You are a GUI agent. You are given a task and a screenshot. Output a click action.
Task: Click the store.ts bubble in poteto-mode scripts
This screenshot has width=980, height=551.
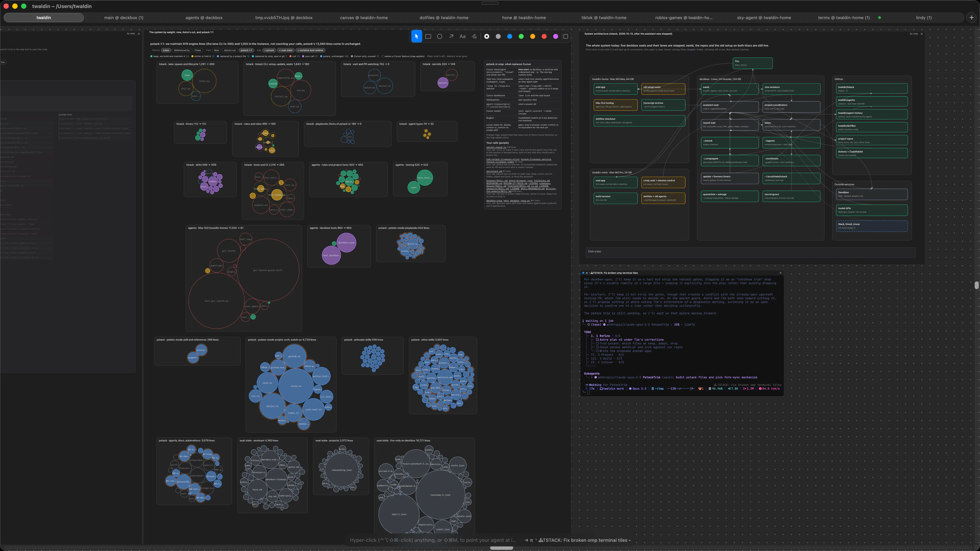tap(296, 386)
